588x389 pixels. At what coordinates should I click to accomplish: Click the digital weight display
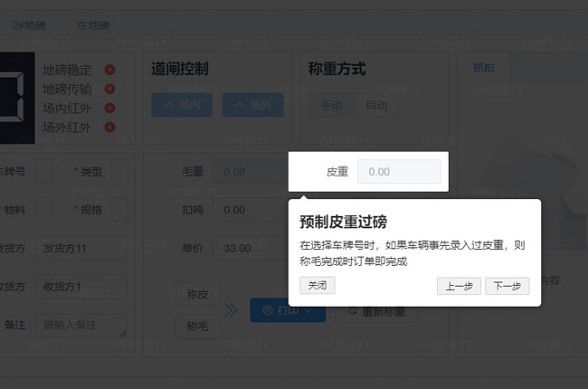tap(17, 96)
